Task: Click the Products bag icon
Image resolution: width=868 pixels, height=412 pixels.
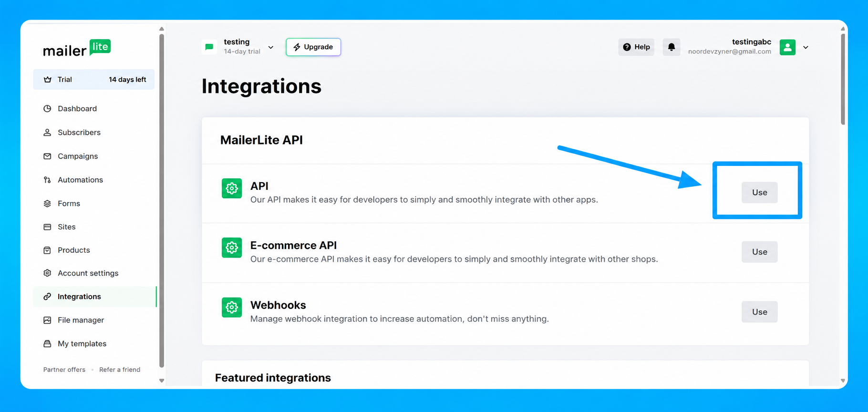Action: (47, 250)
